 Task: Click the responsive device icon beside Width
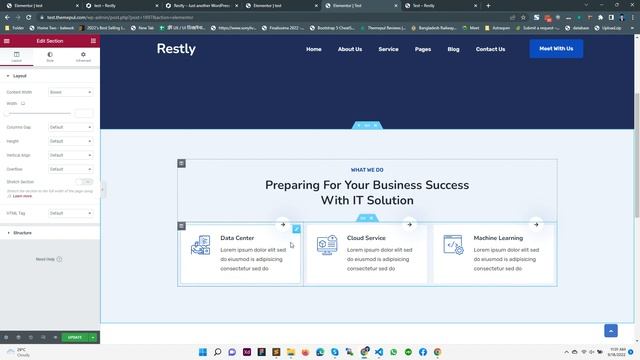[x=23, y=103]
